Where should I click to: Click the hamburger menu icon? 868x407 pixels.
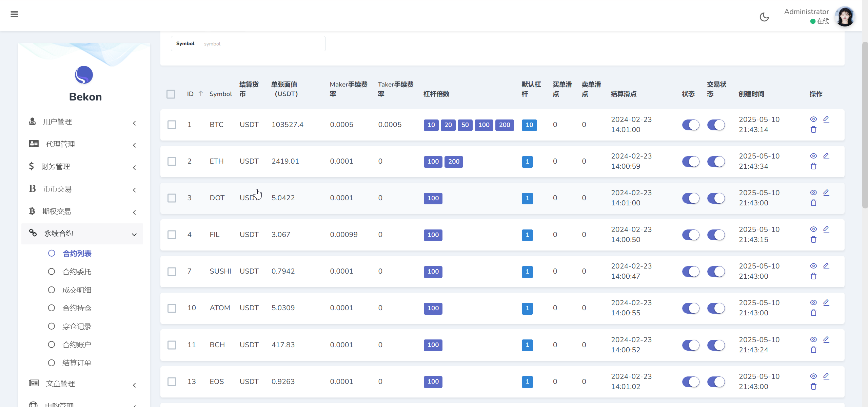click(x=14, y=14)
